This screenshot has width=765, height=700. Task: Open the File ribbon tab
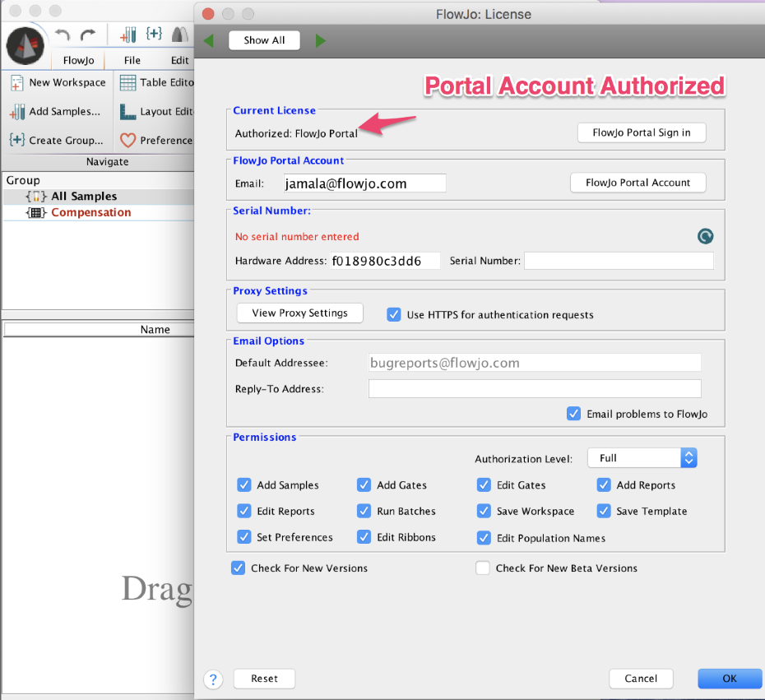pos(132,60)
